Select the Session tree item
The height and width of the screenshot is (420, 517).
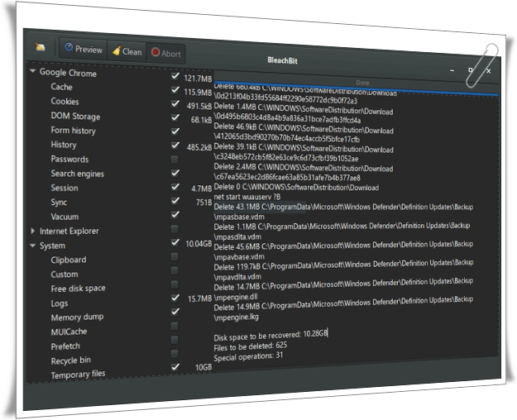pos(65,188)
